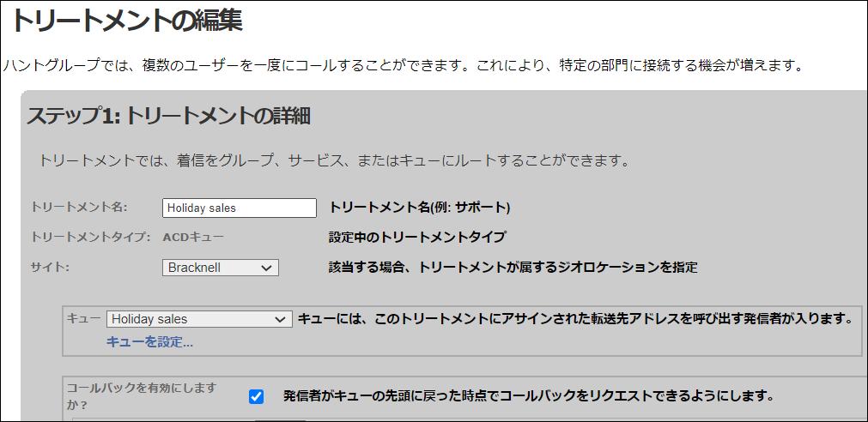Click the サイト: field label
Viewport: 868px width, 422px height.
(50, 268)
